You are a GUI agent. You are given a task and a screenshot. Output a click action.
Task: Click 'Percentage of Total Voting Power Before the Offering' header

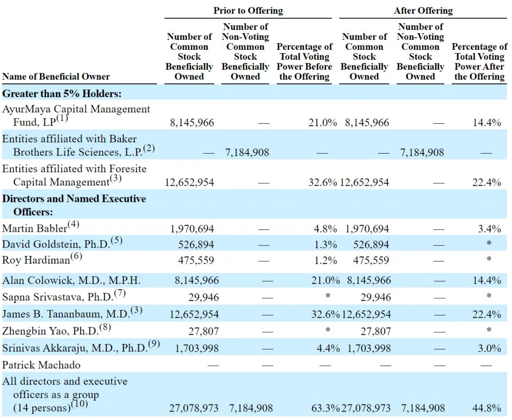[x=304, y=62]
